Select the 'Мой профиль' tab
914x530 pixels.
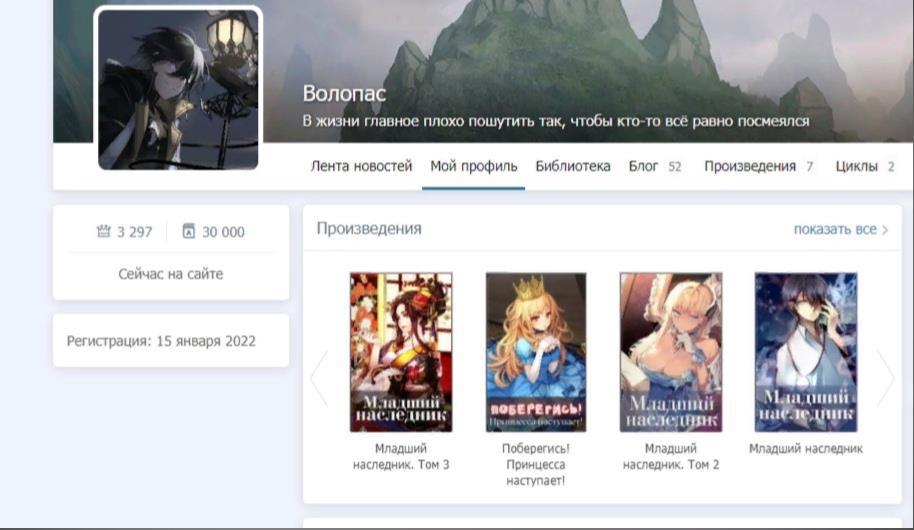pos(473,167)
